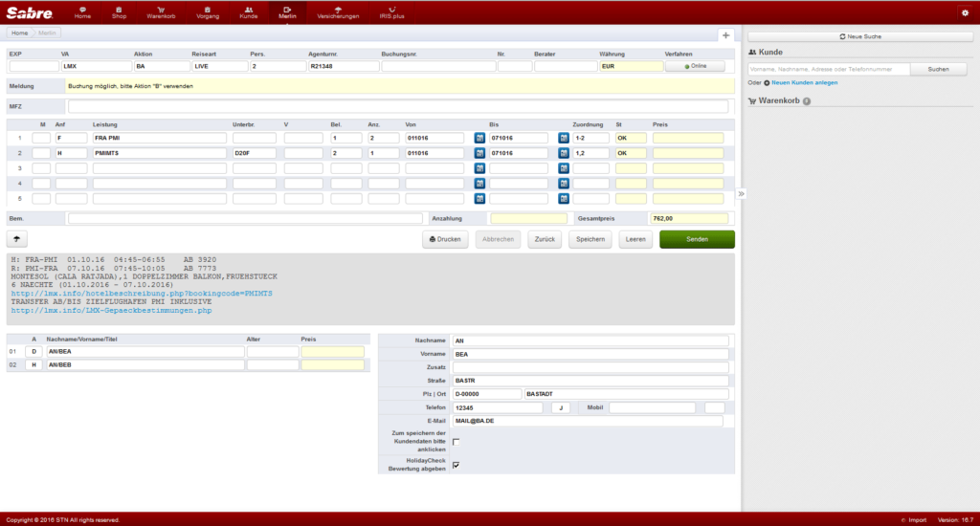
Task: Open calendar for row 2 Bis date
Action: click(x=563, y=153)
